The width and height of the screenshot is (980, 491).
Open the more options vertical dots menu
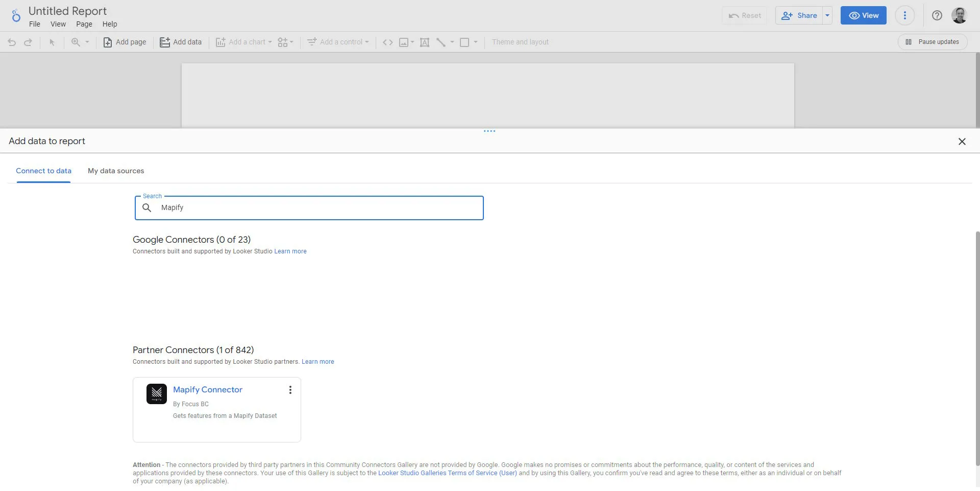click(905, 15)
